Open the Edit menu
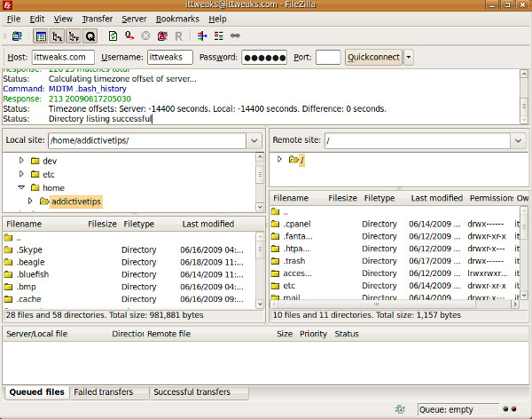 (37, 19)
